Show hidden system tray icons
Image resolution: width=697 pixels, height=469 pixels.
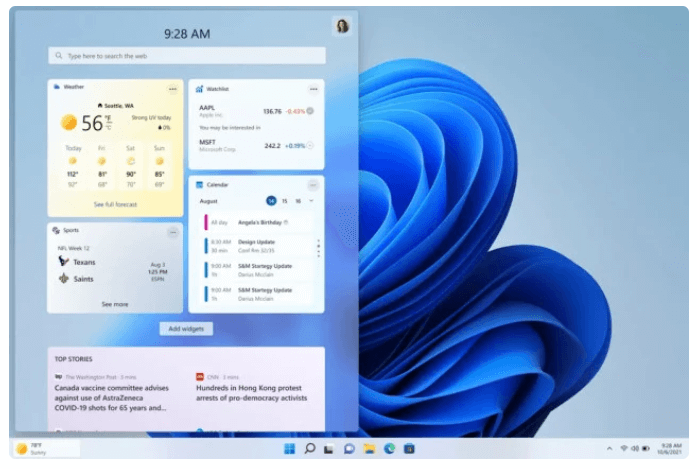(x=609, y=449)
